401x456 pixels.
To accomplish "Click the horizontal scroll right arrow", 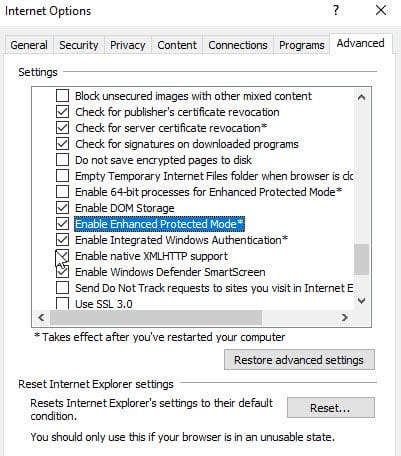I will pyautogui.click(x=345, y=317).
